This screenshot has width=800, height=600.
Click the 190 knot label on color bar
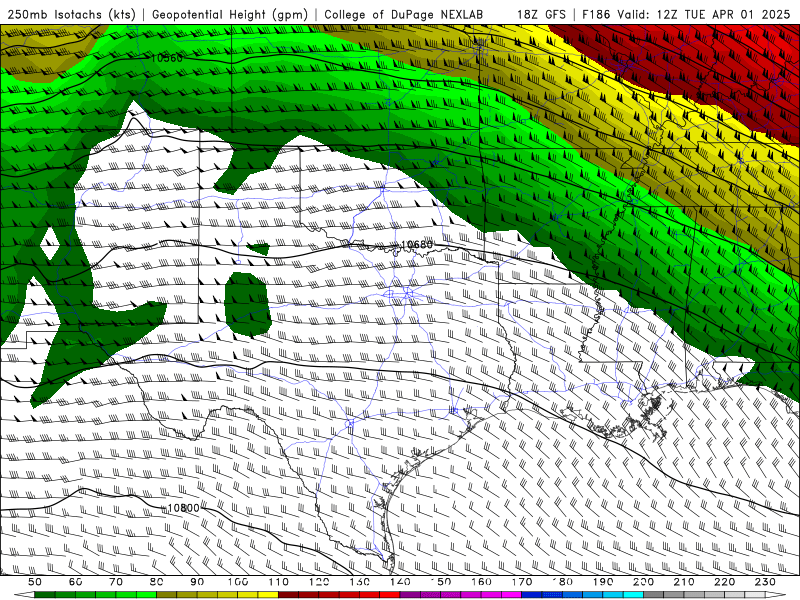coord(603,582)
